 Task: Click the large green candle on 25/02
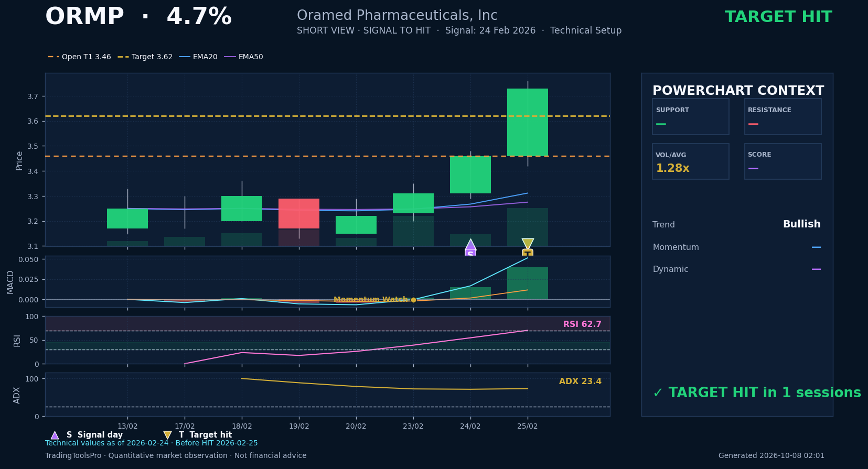[528, 122]
